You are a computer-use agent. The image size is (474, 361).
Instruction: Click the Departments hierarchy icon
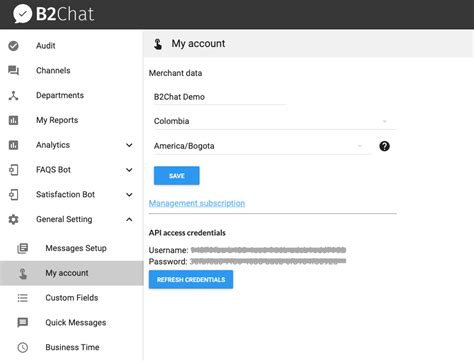coord(13,95)
